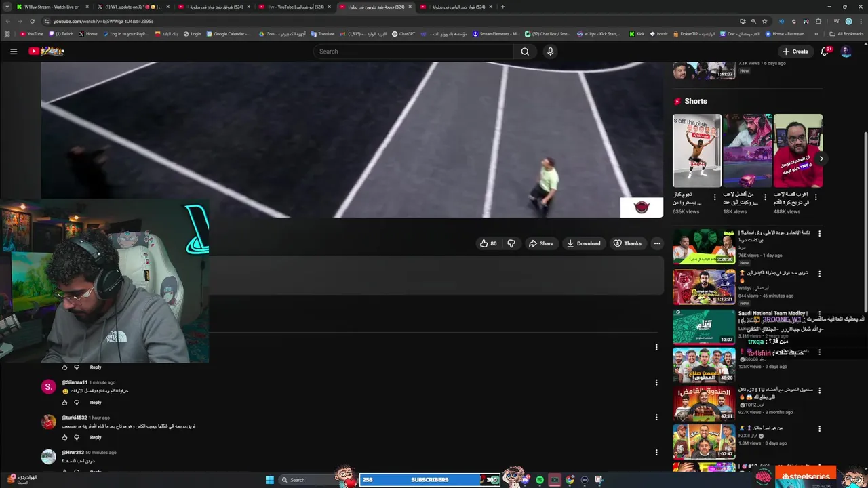Dislike the video with thumbs down

[511, 243]
